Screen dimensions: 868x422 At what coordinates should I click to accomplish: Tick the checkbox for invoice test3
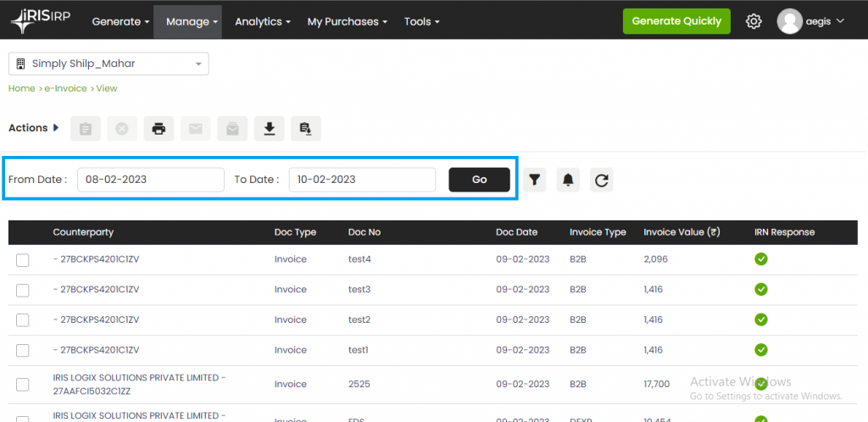[x=23, y=290]
